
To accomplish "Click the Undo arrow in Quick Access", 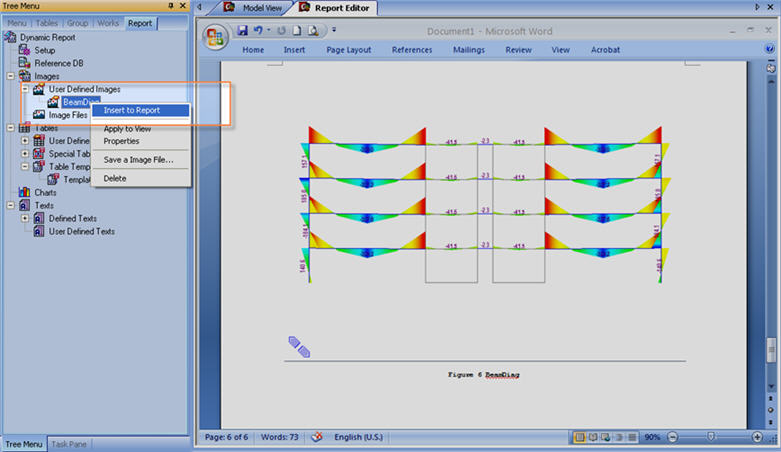I will click(258, 30).
